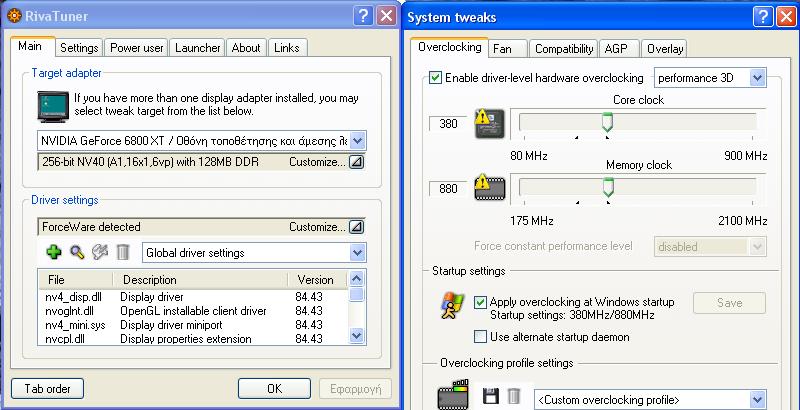The image size is (800, 410).
Task: Click the green plus add profile icon
Action: (x=54, y=252)
